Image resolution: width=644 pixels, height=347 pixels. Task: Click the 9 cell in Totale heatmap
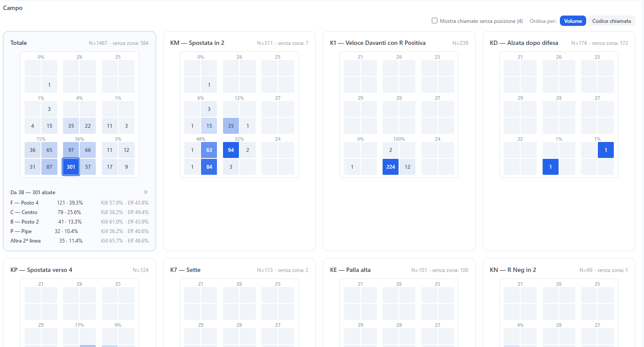[x=126, y=167]
